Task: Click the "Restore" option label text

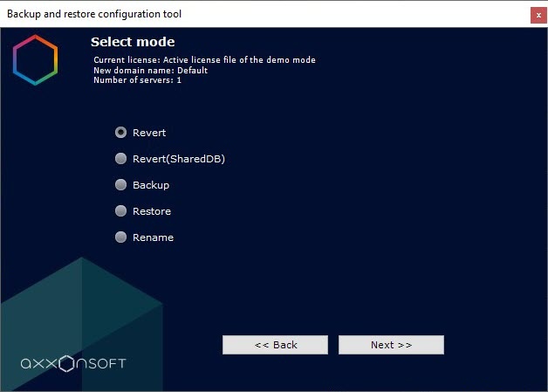Action: [152, 211]
